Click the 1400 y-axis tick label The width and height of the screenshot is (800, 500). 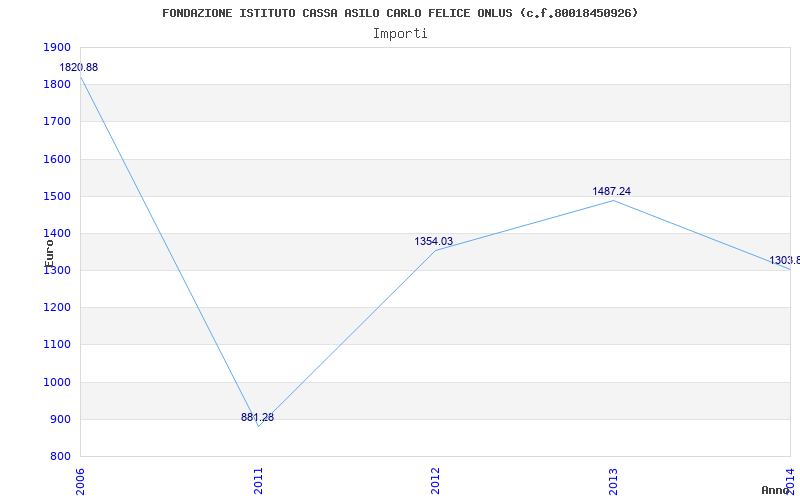(57, 234)
